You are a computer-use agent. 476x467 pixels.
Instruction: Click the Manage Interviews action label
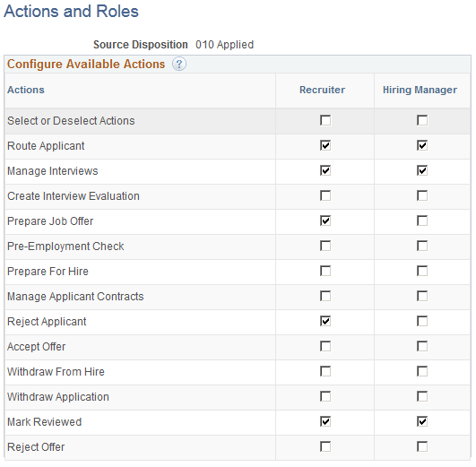coord(53,171)
